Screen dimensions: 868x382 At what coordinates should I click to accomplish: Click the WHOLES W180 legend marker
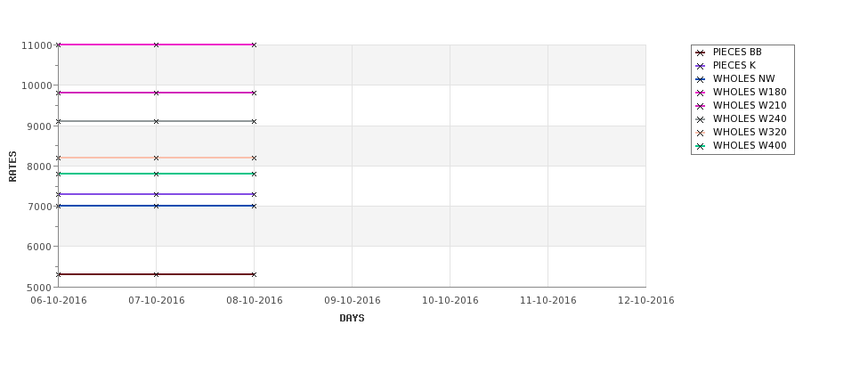pos(701,93)
